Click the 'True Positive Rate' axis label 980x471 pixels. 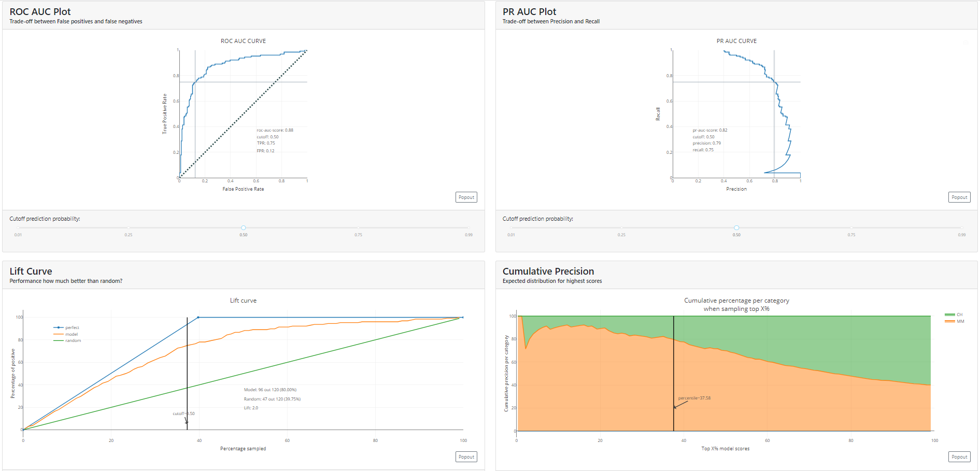(165, 114)
